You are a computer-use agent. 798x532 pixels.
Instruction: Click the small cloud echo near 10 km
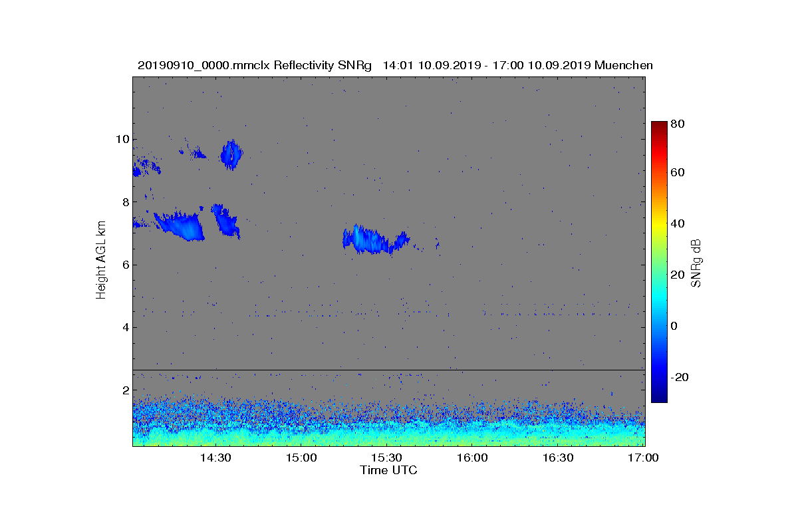tap(231, 155)
